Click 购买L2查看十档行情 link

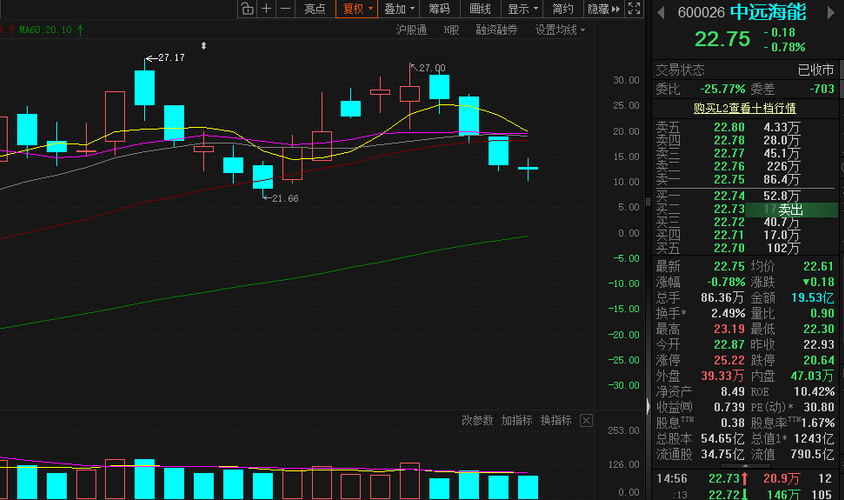(744, 108)
